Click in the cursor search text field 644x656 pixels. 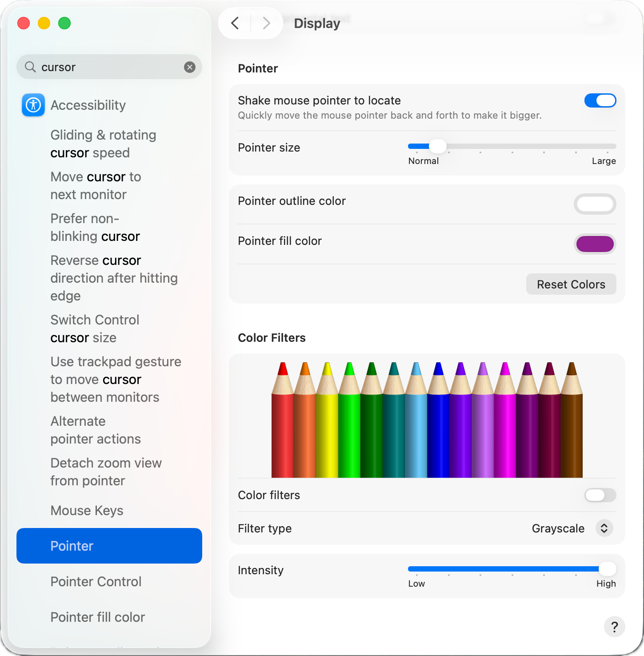point(109,67)
